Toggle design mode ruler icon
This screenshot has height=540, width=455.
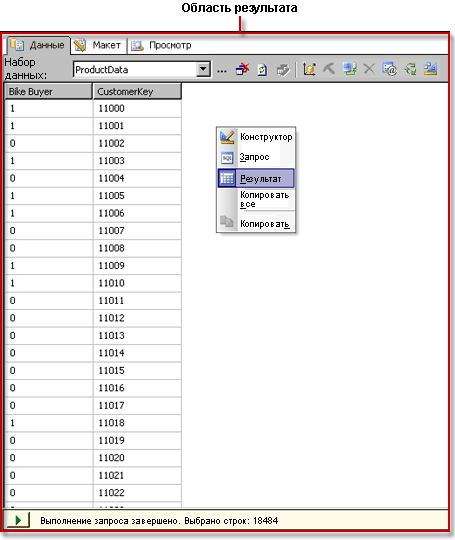coord(430,69)
